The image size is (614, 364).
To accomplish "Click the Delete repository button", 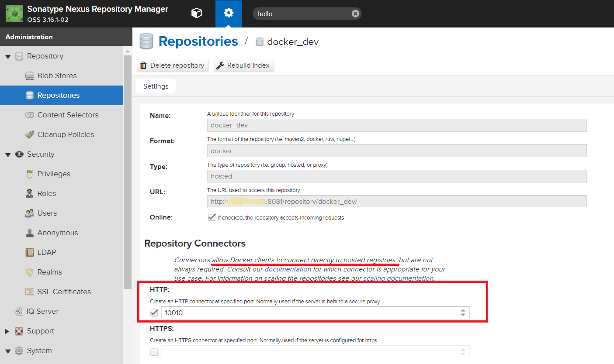I will [x=173, y=65].
